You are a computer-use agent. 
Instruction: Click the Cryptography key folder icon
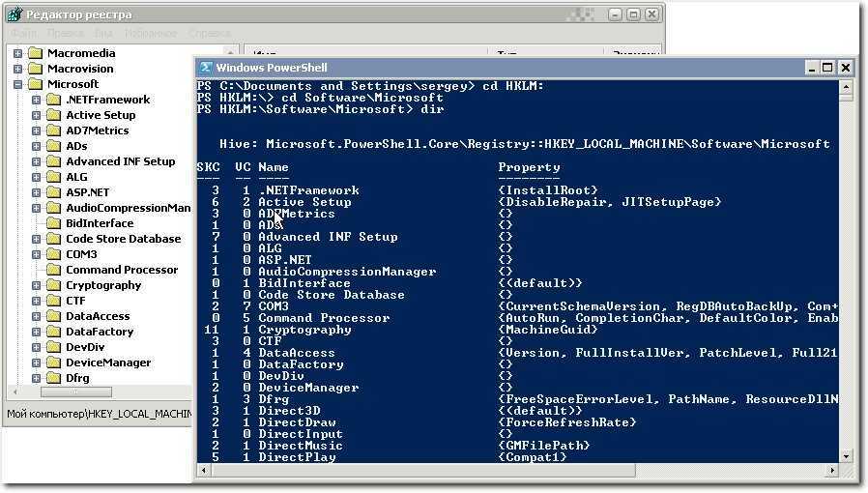click(53, 285)
